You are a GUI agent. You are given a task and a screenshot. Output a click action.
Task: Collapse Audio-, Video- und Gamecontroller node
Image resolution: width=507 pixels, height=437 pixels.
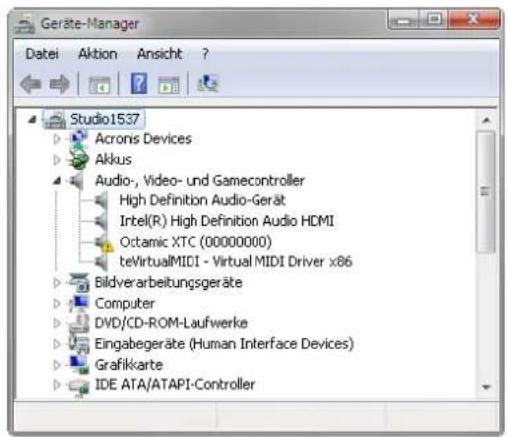click(x=57, y=181)
